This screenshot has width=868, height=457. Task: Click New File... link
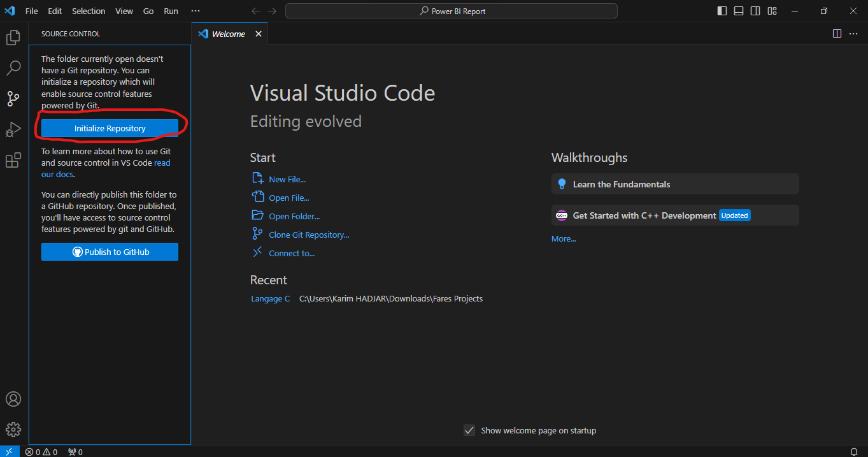[x=287, y=179]
